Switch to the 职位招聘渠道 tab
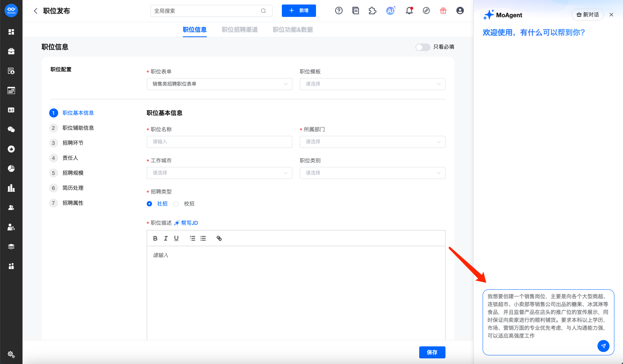This screenshot has width=623, height=364. 240,30
